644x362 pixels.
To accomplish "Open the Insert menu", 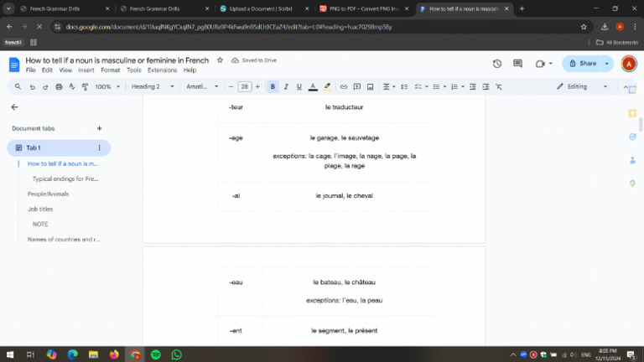I will point(86,70).
